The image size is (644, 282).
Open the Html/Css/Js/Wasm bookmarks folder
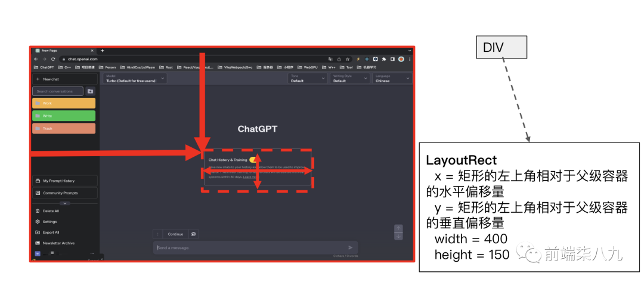coord(138,67)
